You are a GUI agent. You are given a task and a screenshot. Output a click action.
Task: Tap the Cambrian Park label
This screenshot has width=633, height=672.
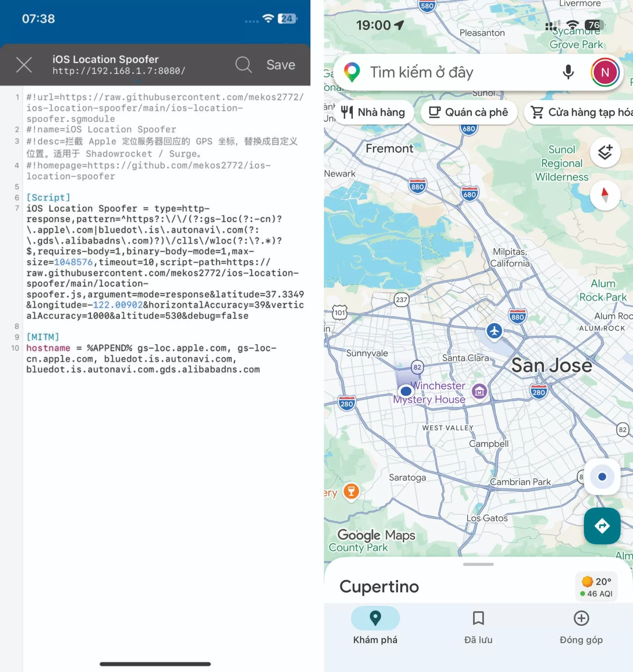pos(520,482)
